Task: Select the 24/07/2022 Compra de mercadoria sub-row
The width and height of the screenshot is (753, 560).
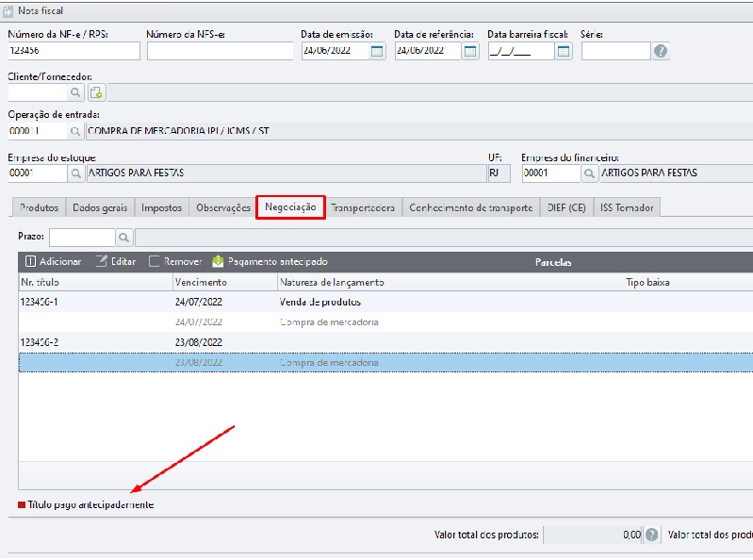Action: click(385, 322)
